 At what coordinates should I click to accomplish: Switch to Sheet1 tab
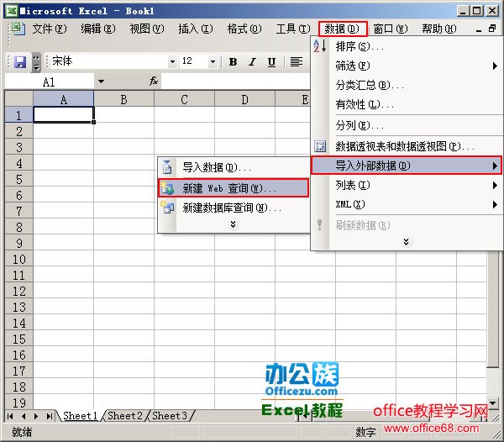click(81, 416)
